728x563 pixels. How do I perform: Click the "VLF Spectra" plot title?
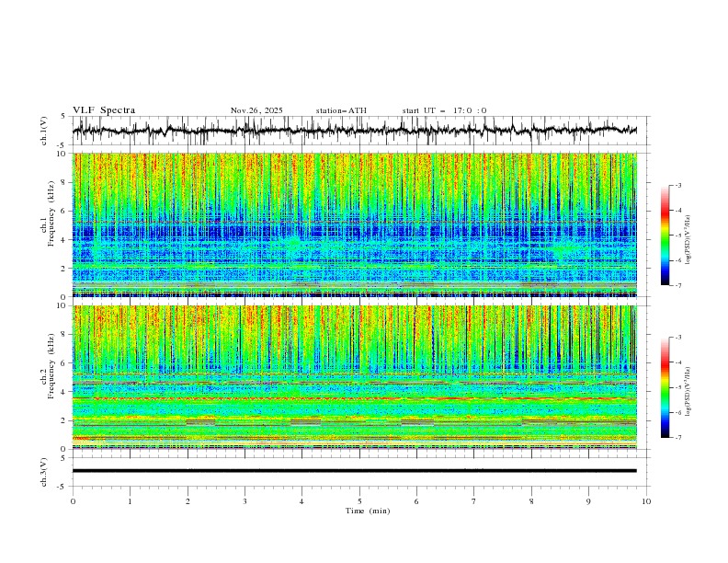tap(104, 110)
